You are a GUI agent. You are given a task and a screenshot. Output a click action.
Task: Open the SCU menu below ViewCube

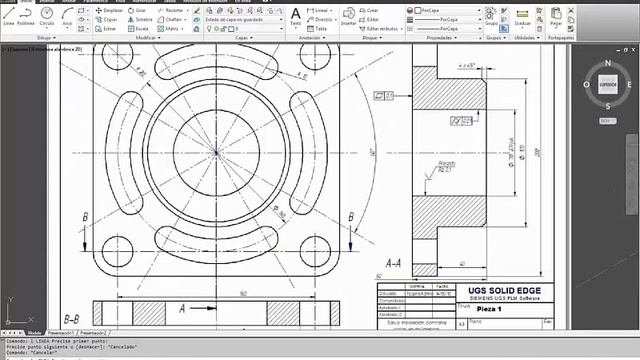pyautogui.click(x=608, y=121)
